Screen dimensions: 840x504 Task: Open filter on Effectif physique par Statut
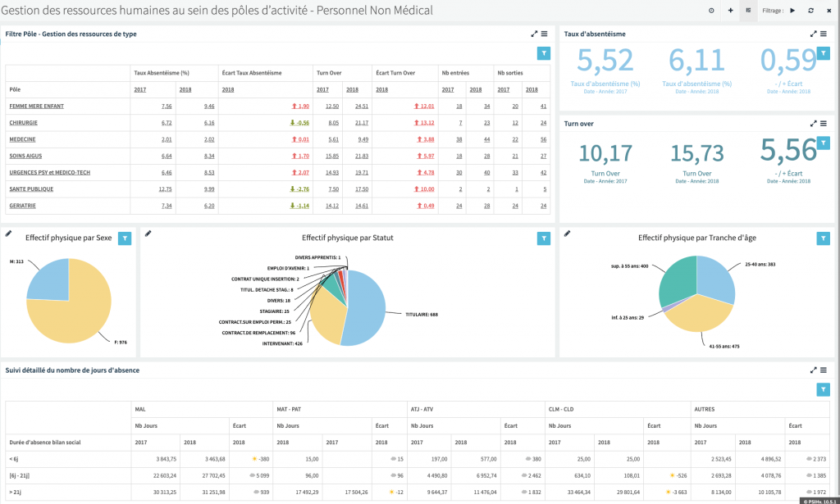tap(543, 238)
